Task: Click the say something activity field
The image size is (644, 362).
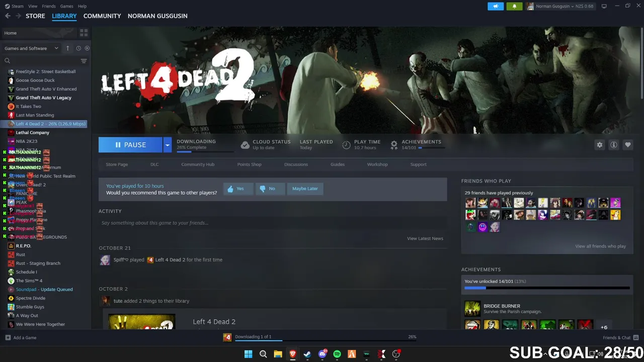Action: [272, 223]
